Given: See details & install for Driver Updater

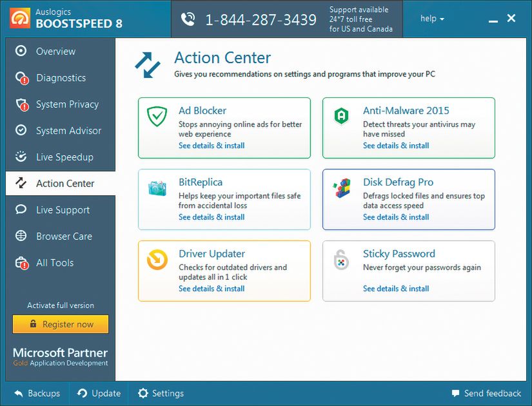Looking at the screenshot, I should [212, 289].
